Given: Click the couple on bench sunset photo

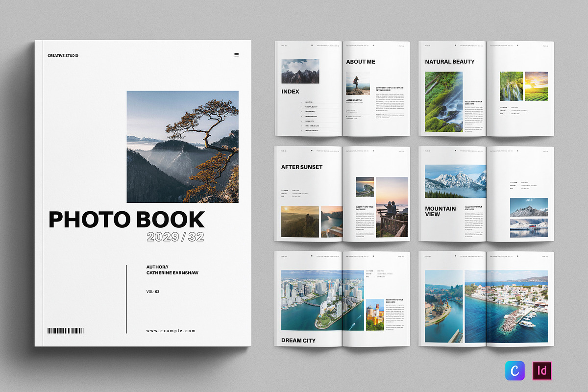Looking at the screenshot, I should pyautogui.click(x=392, y=207).
